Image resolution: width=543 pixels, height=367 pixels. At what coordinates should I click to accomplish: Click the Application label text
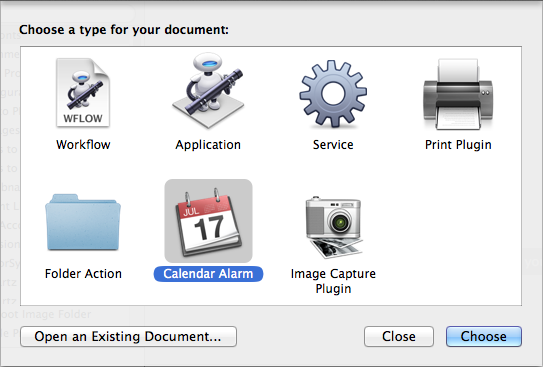point(208,145)
